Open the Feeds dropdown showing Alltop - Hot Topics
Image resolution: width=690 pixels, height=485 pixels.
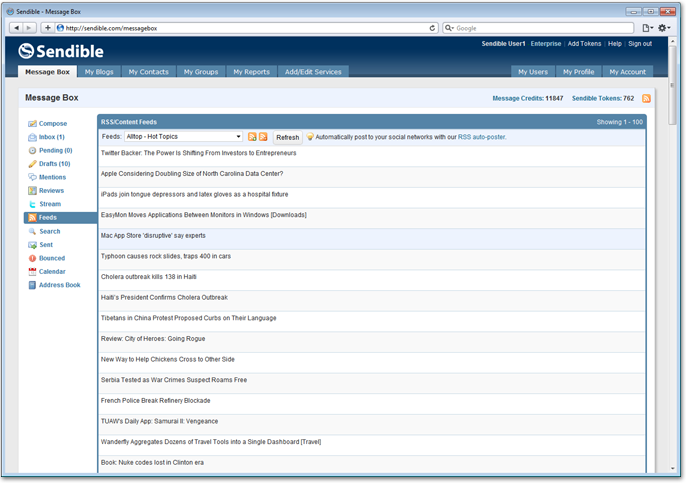184,137
